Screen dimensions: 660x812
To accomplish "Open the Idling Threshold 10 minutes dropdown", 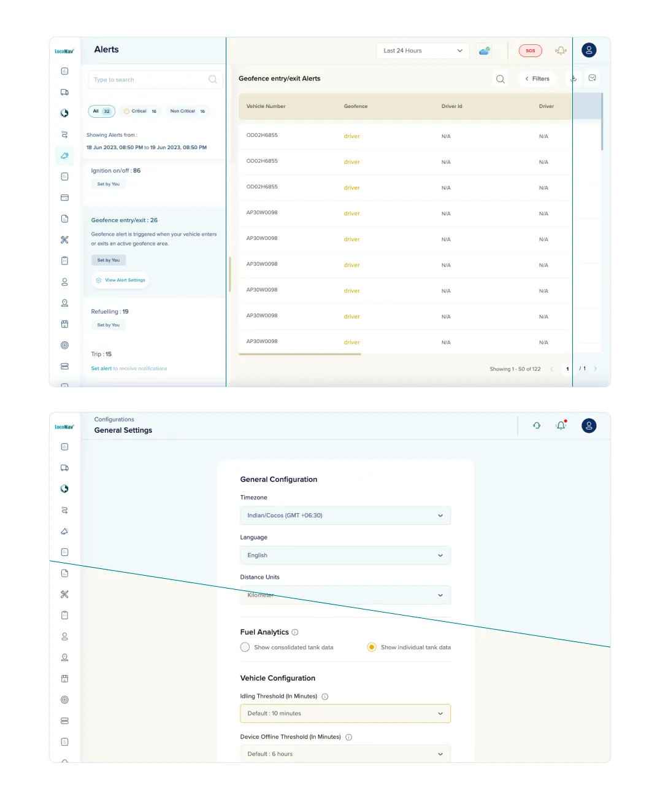I will [345, 713].
